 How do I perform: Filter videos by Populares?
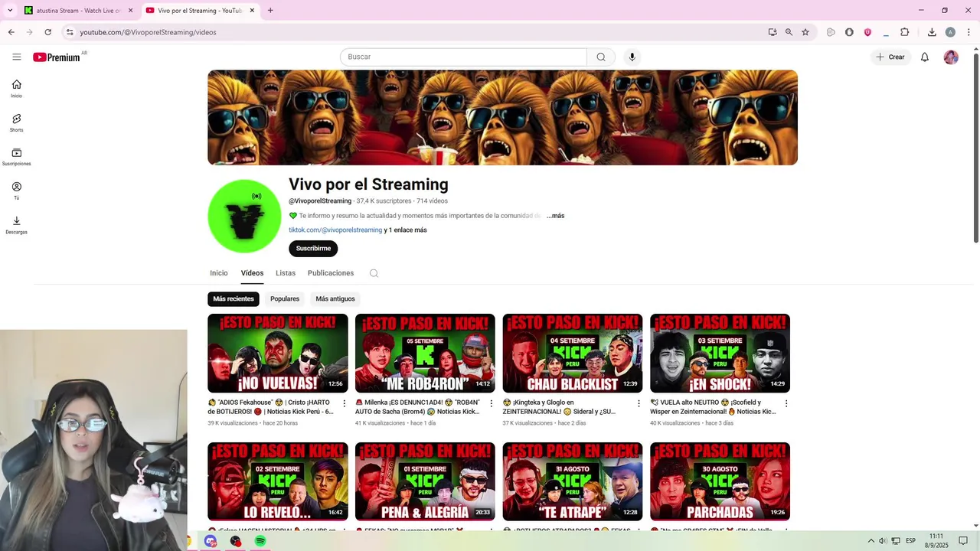(x=285, y=298)
